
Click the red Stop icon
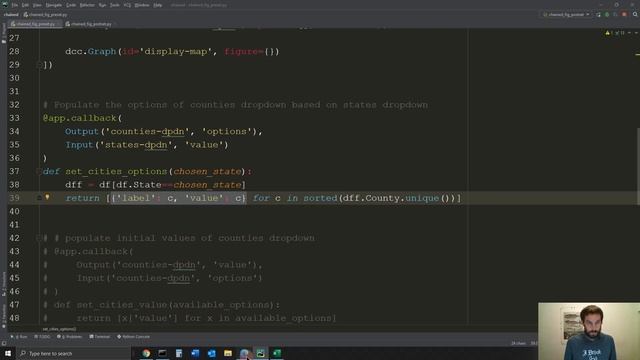click(624, 15)
